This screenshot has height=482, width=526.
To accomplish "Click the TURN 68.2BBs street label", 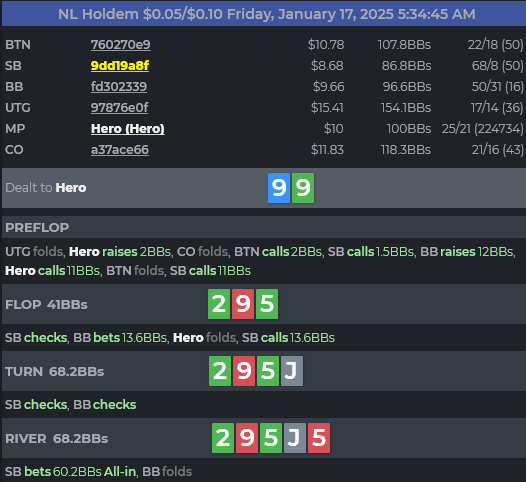I will pyautogui.click(x=55, y=372).
